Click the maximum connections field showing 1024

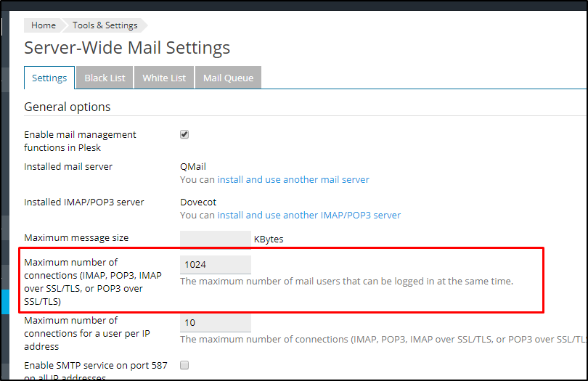click(216, 265)
